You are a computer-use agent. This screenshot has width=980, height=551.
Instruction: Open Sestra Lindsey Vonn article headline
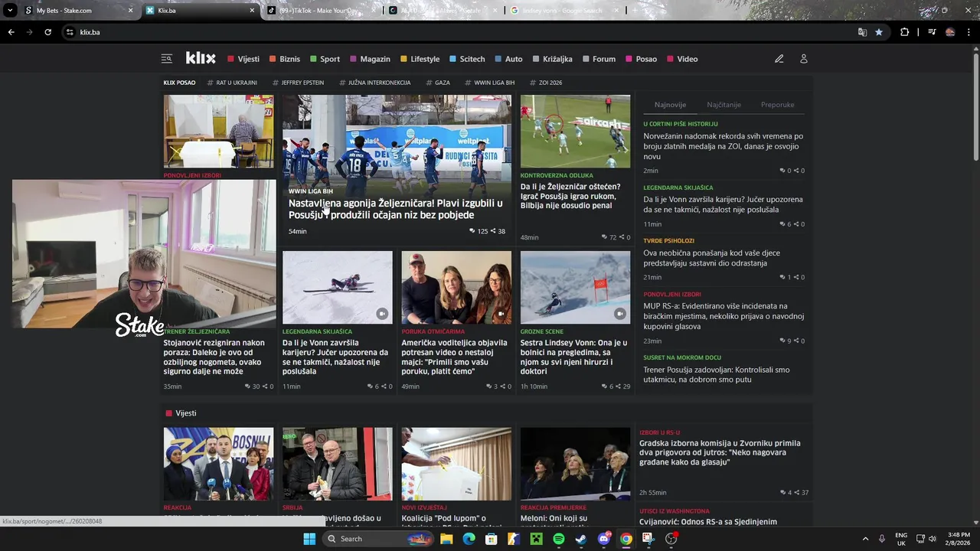tap(574, 357)
